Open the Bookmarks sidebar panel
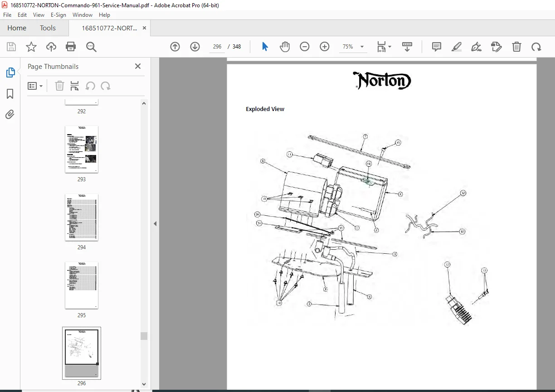 [10, 94]
